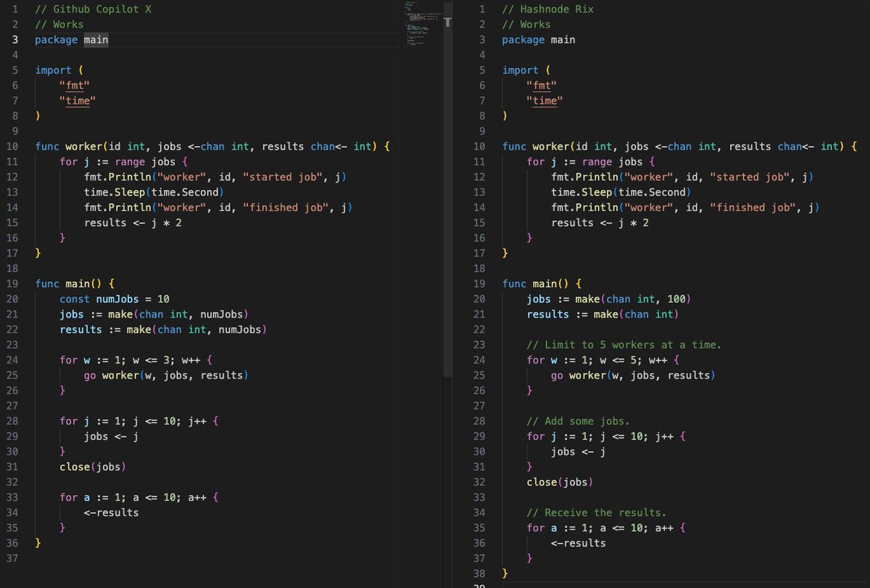870x588 pixels.
Task: Click the code minimap in the Copilot X editor
Action: [x=421, y=25]
